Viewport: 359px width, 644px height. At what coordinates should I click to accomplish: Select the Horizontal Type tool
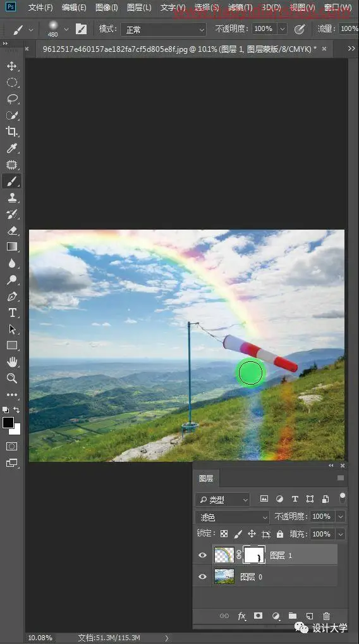[12, 313]
